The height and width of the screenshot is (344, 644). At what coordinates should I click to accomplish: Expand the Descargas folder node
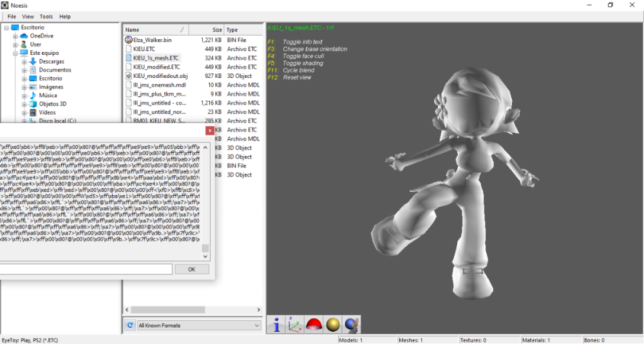tap(24, 61)
